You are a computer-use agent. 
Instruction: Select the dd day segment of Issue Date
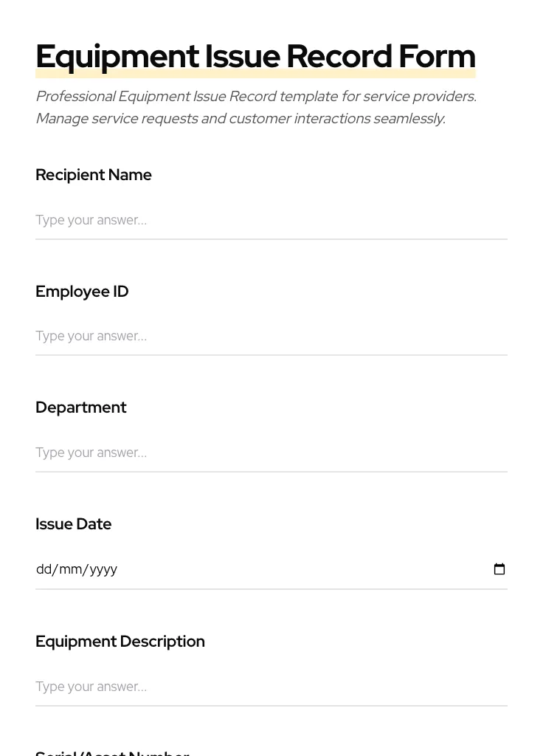(x=44, y=569)
